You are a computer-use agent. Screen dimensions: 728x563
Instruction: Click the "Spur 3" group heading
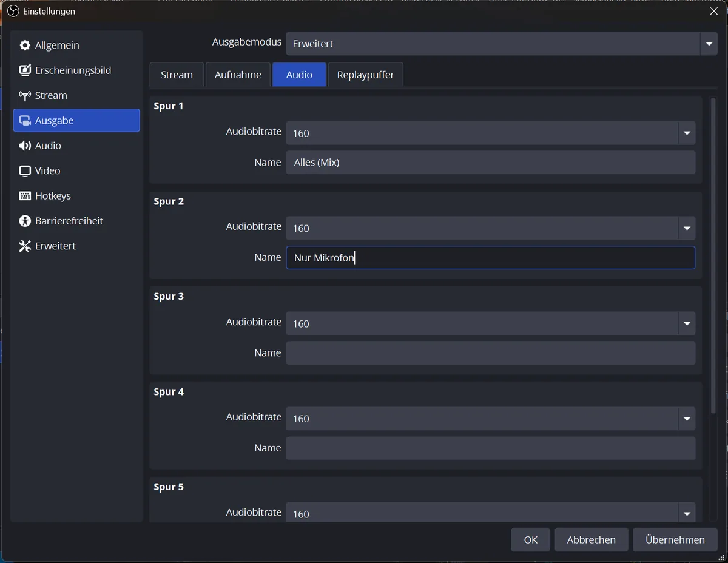pyautogui.click(x=169, y=296)
